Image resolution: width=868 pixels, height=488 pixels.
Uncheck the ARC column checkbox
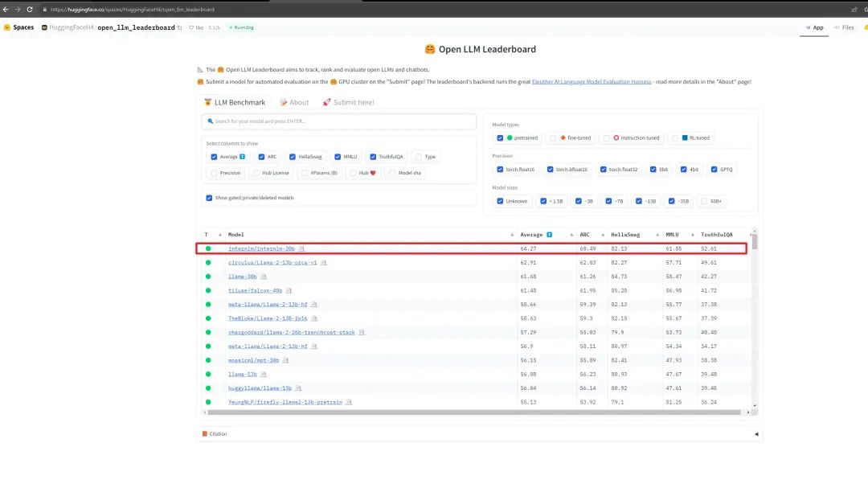click(x=261, y=157)
